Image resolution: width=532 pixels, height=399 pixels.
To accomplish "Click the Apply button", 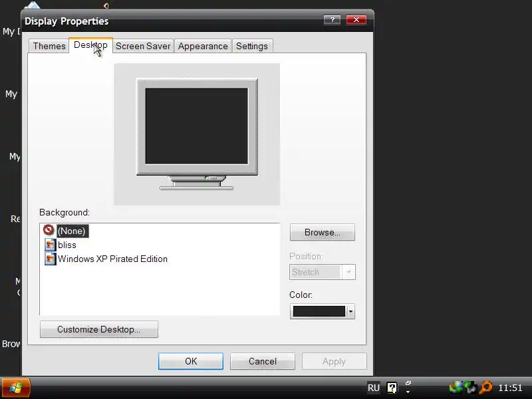I will 334,361.
